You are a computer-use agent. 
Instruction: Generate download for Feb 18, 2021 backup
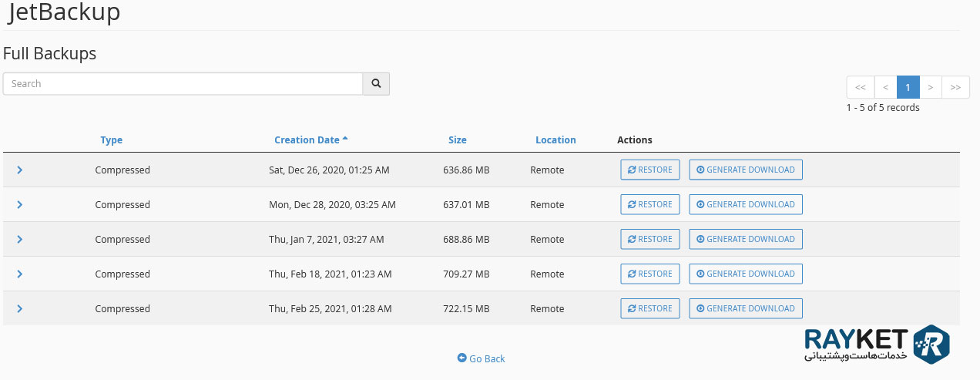[746, 274]
